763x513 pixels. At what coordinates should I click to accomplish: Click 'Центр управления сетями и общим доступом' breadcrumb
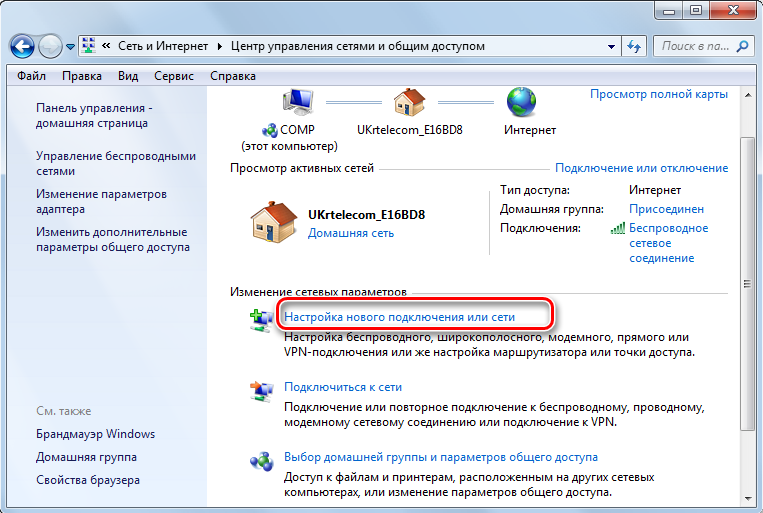358,46
